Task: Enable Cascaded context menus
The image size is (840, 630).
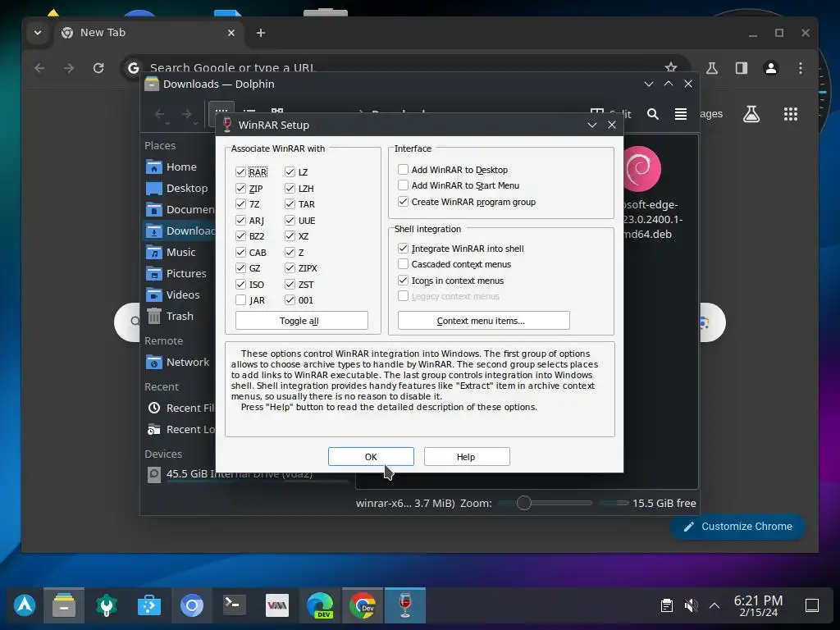Action: pyautogui.click(x=403, y=264)
